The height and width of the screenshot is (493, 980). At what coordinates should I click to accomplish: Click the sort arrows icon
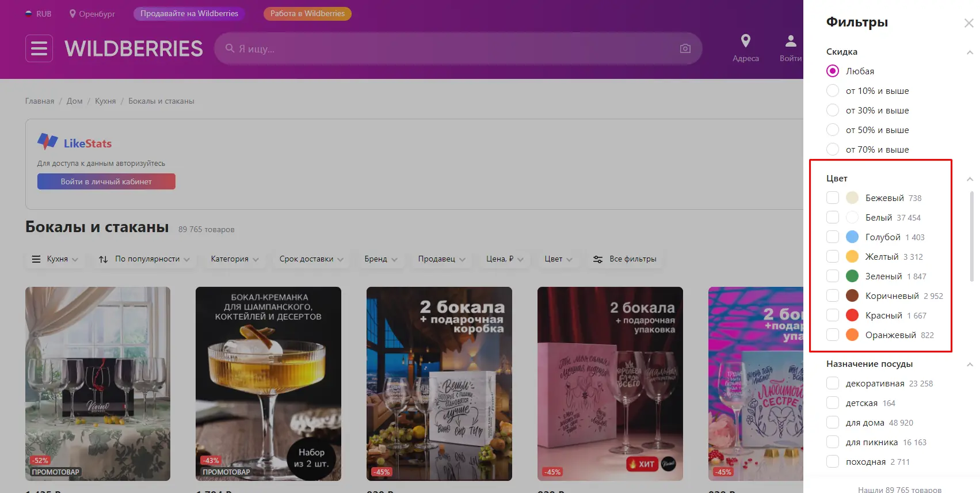pyautogui.click(x=103, y=259)
